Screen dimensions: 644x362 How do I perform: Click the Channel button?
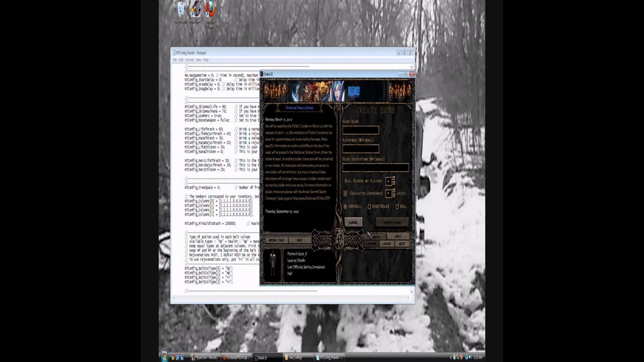click(371, 244)
